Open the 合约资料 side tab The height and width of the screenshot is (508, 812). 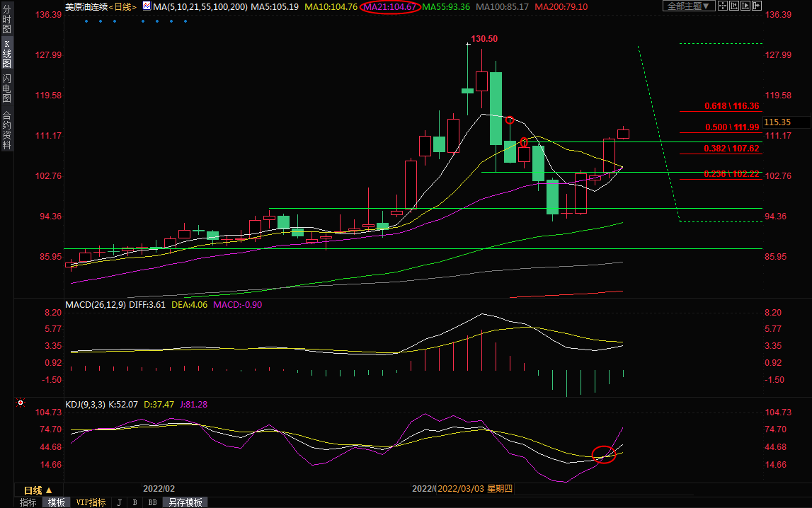tap(6, 130)
